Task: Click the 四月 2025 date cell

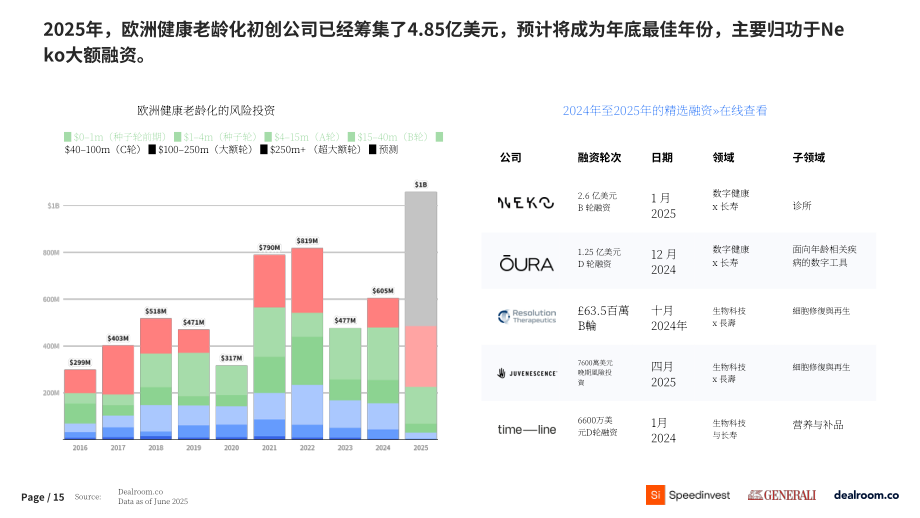Action: 663,374
